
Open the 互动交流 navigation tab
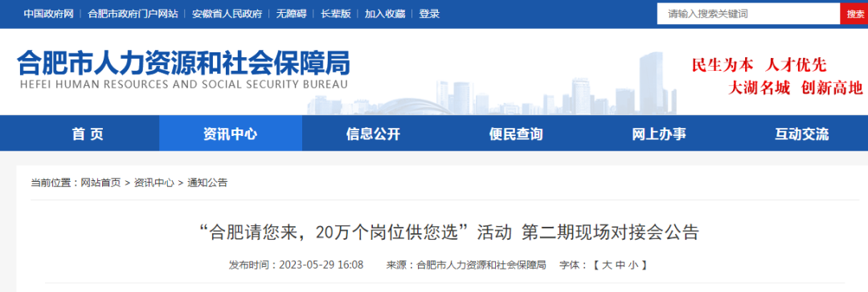pos(801,134)
